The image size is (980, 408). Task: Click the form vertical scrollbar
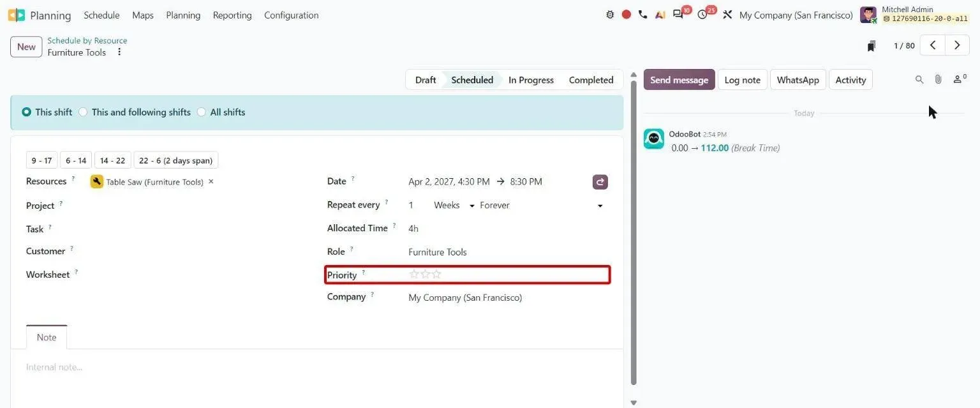pos(634,233)
